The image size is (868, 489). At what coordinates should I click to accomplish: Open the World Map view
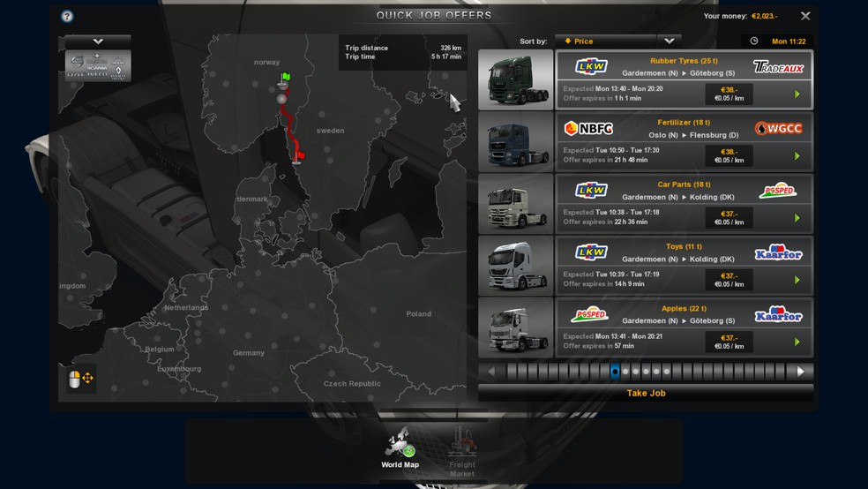400,448
